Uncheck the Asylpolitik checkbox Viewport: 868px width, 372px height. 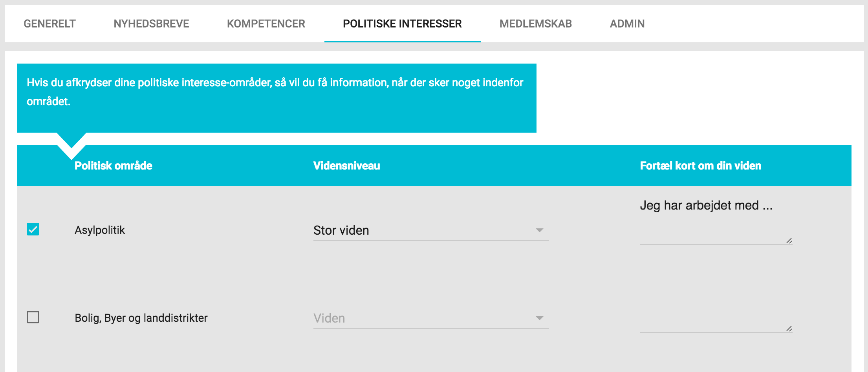[x=33, y=229]
